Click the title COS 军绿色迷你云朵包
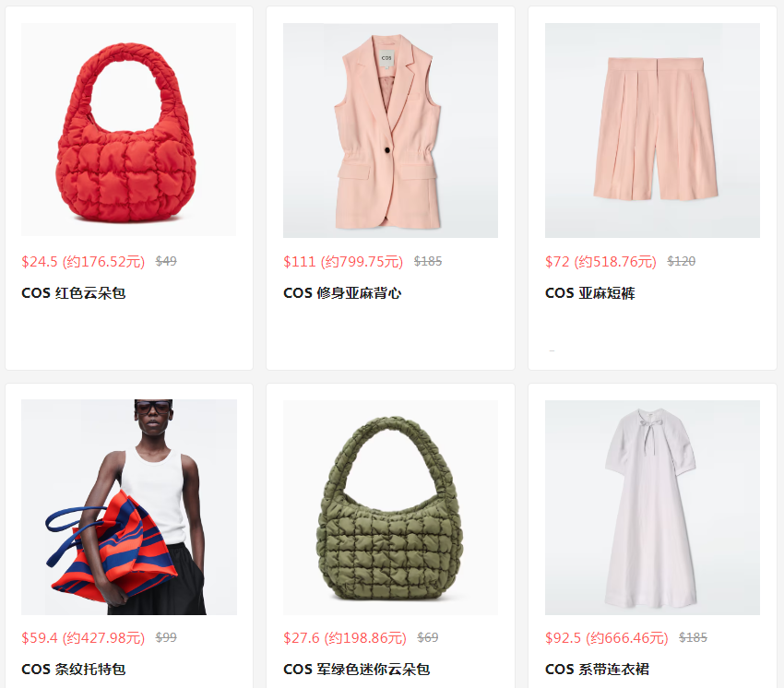 coord(357,669)
